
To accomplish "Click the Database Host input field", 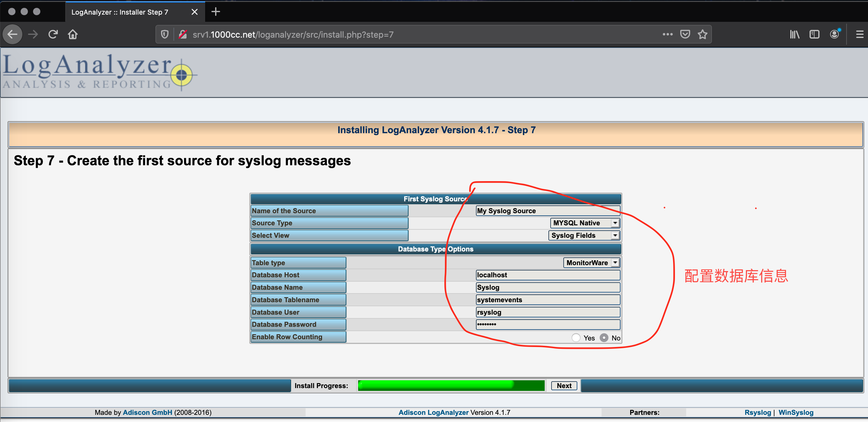I will [547, 275].
